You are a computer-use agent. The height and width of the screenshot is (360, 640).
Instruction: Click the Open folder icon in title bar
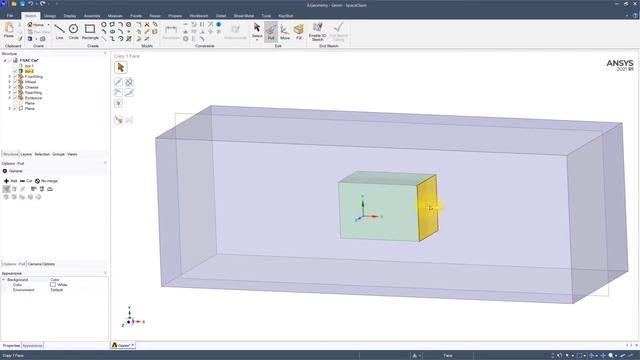[13, 4]
